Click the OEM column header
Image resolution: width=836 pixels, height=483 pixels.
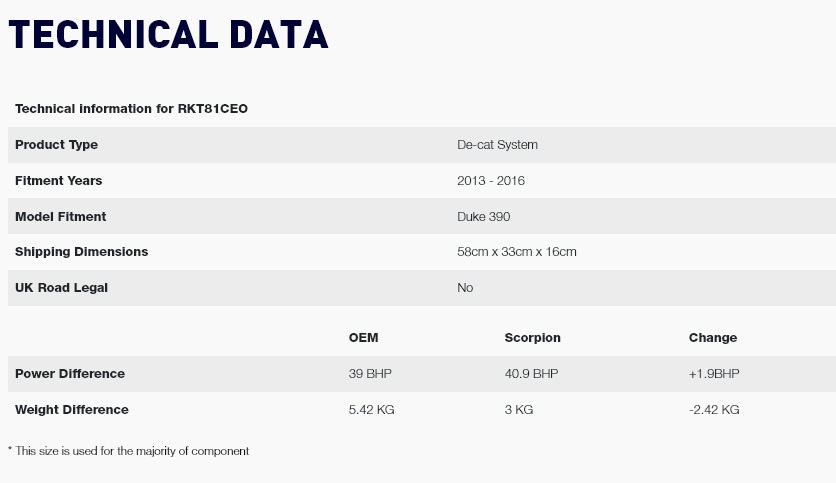364,338
